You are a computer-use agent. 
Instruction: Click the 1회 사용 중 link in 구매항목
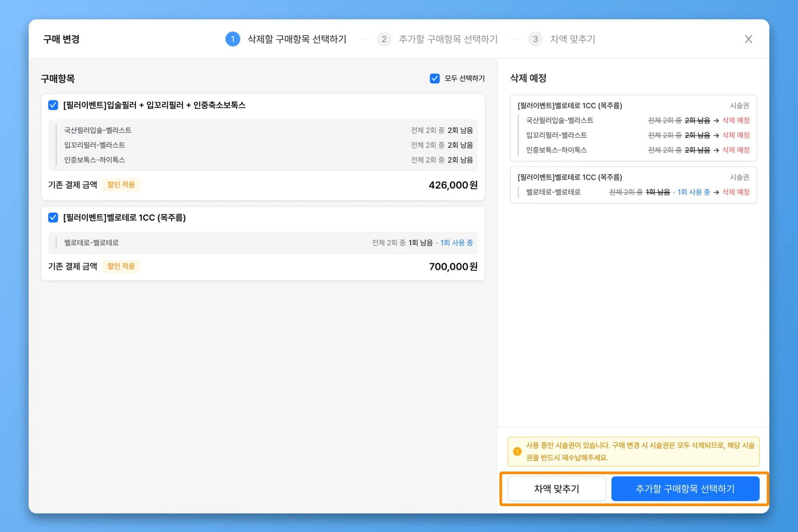click(x=456, y=243)
